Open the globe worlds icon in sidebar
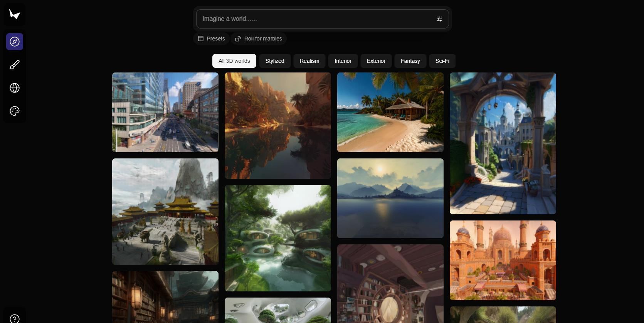644x323 pixels. [15, 88]
